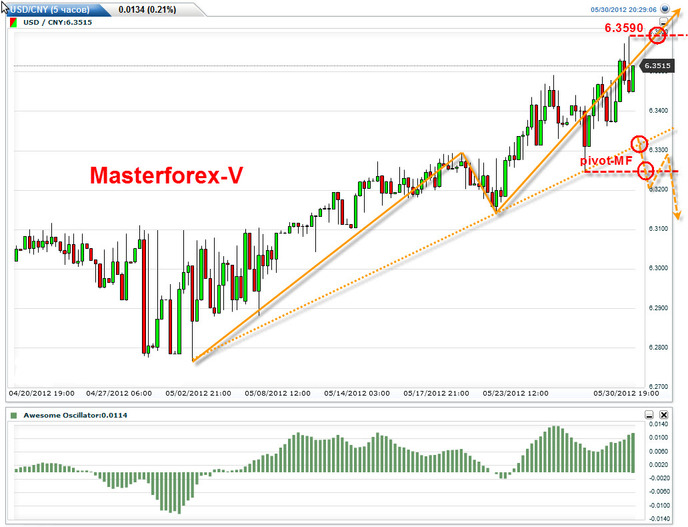Minimize the Awesome Oscillator panel
688x527 pixels.
coord(649,415)
